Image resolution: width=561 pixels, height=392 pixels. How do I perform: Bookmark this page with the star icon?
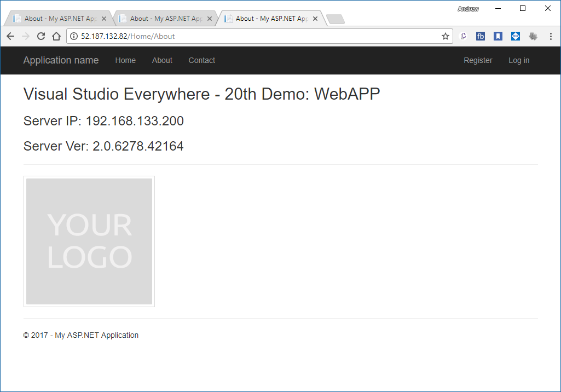(x=446, y=36)
